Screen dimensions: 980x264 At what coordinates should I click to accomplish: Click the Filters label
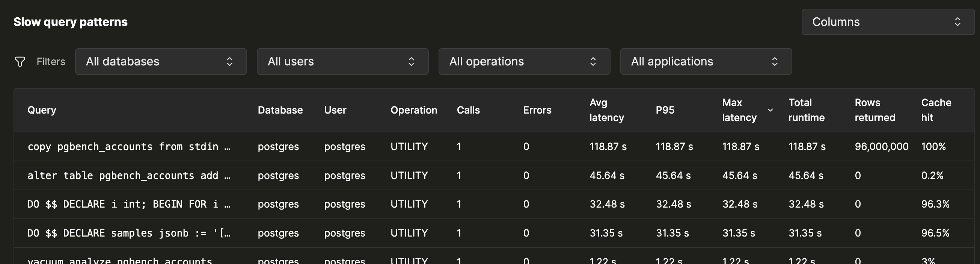(51, 62)
